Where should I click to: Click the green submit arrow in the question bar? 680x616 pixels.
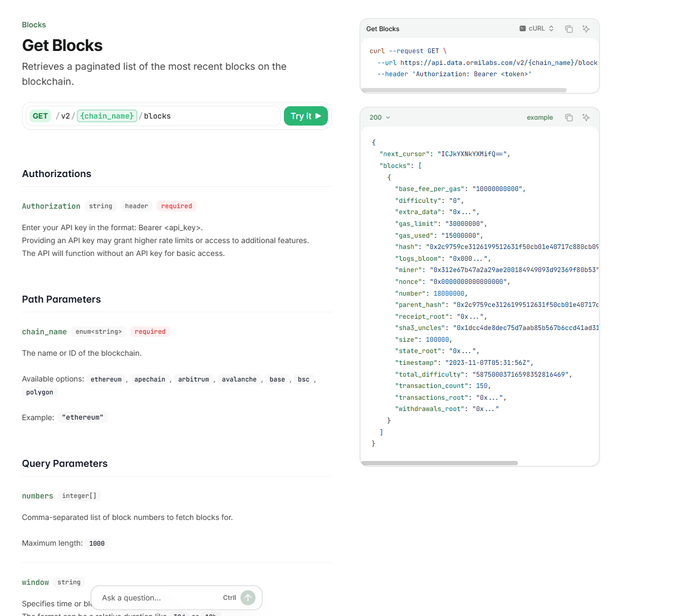click(x=247, y=597)
